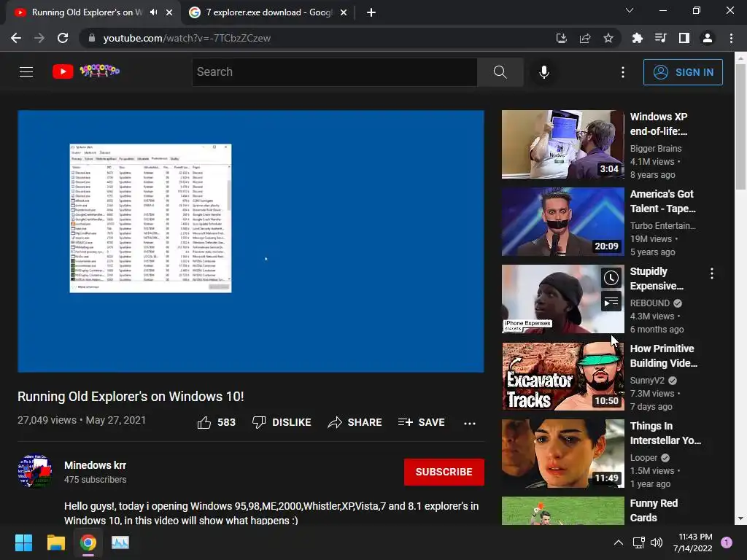Screen dimensions: 747x560
Task: Open the Chrome profile icon
Action: [x=708, y=38]
